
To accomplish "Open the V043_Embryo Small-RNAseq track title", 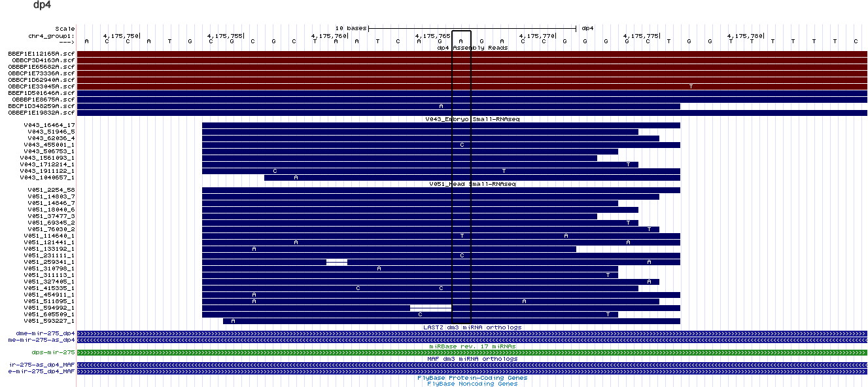I will pos(472,119).
